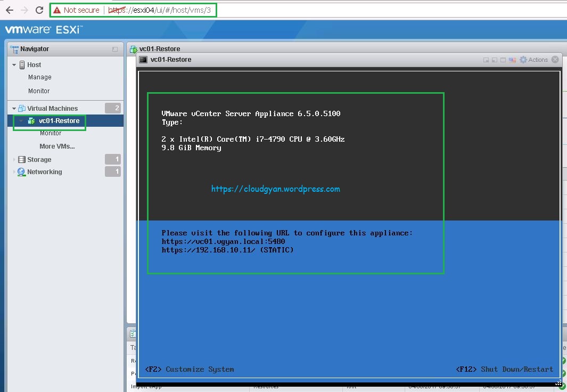Screen dimensions: 567x392
Task: Collapse the vc01-Restore tree node
Action: click(21, 121)
